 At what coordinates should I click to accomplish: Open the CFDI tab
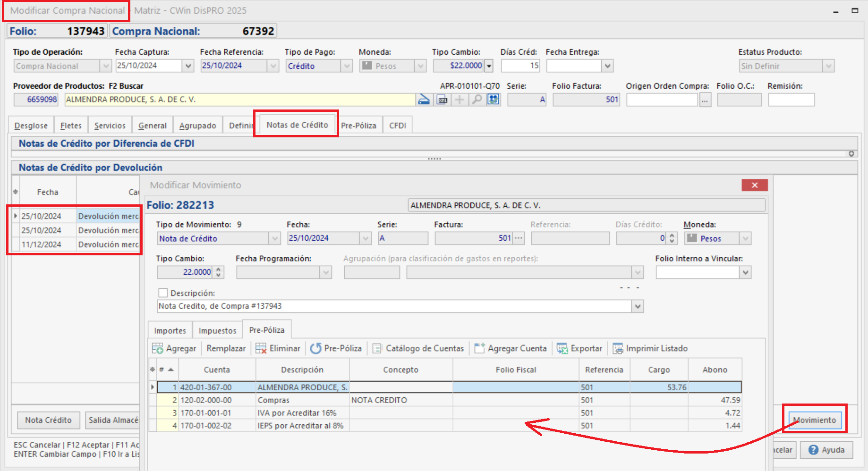pos(398,126)
